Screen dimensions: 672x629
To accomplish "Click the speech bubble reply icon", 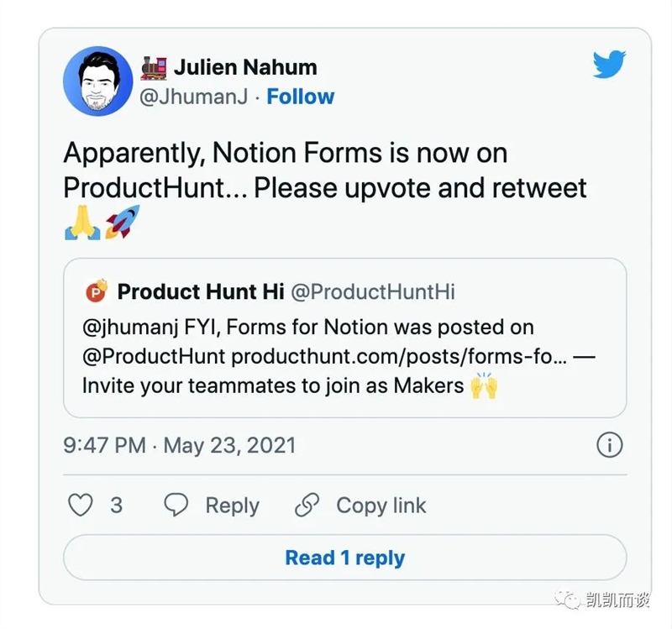I will 176,505.
